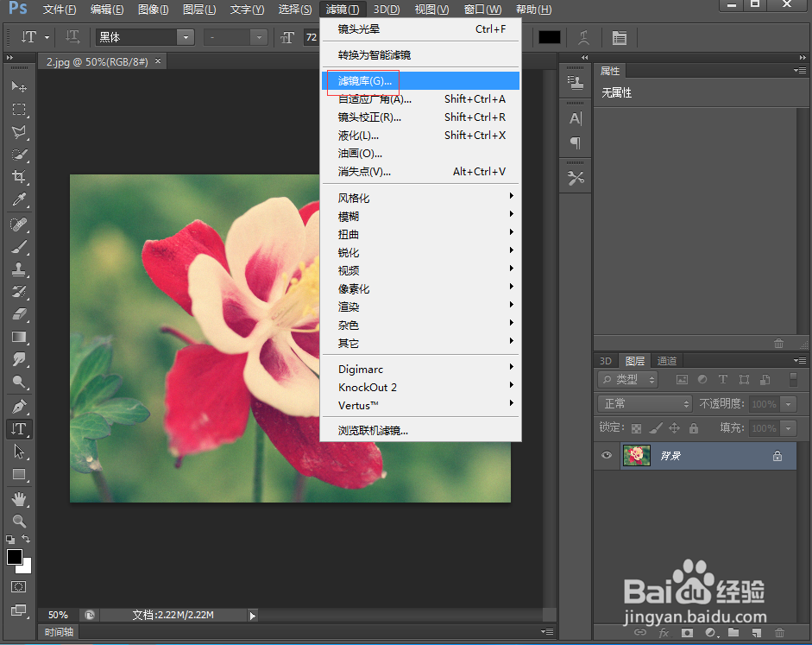Select the Rectangle shape tool
812x645 pixels.
point(19,474)
